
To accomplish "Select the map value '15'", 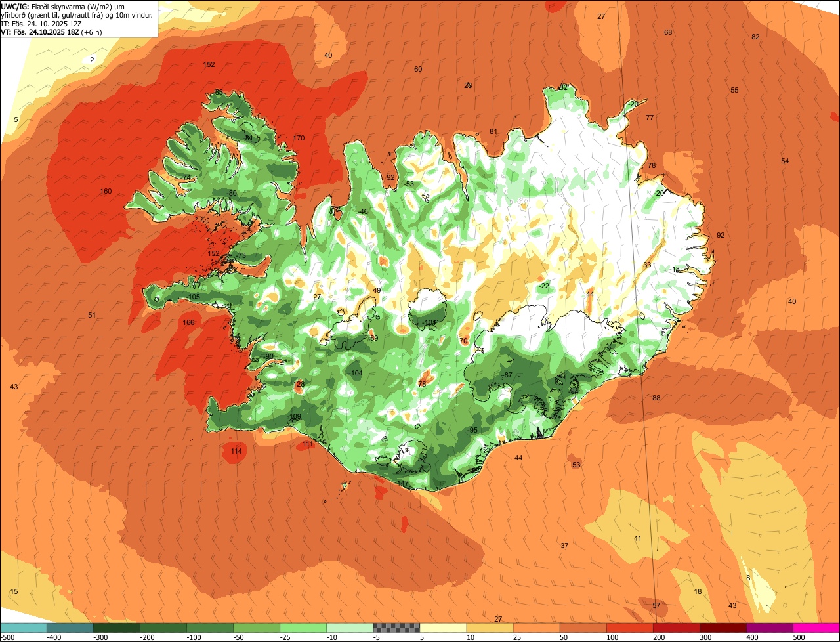I will click(14, 591).
